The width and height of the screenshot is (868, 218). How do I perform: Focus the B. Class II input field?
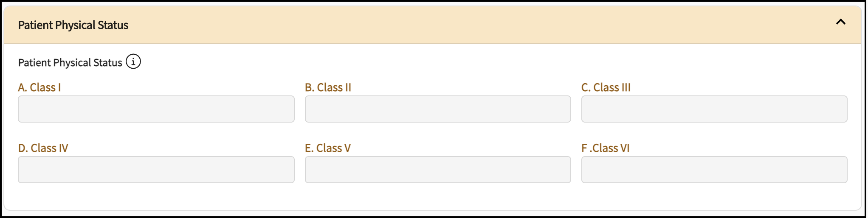click(437, 109)
